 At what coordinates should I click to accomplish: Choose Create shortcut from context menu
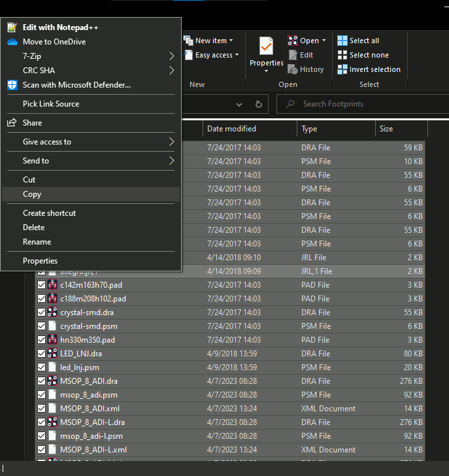click(91, 213)
